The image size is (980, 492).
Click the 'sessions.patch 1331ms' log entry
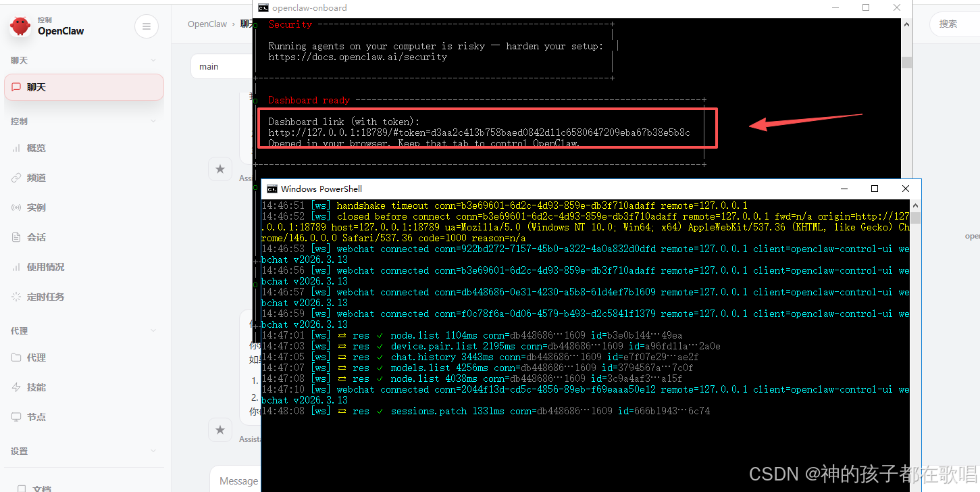(x=486, y=411)
